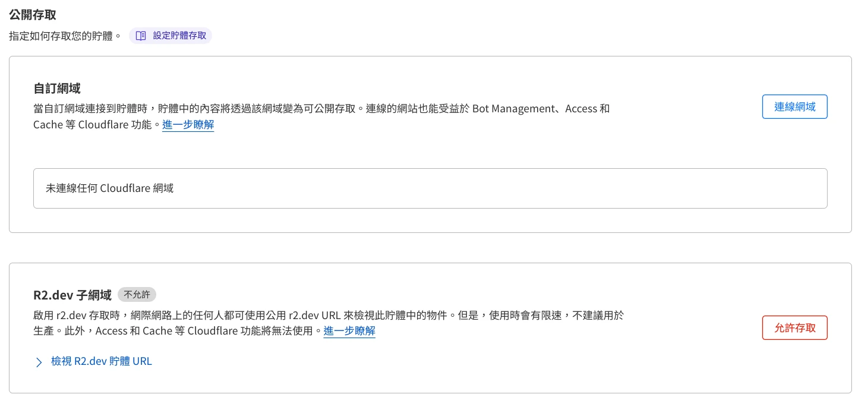Click the book icon beside 設定貯體存取

(x=141, y=36)
